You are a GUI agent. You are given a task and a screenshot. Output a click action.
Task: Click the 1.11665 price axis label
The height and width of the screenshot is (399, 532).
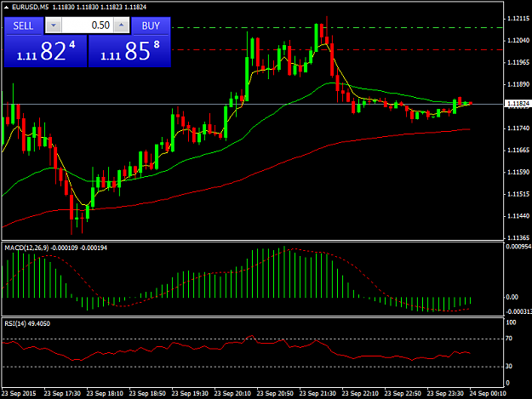pyautogui.click(x=518, y=151)
